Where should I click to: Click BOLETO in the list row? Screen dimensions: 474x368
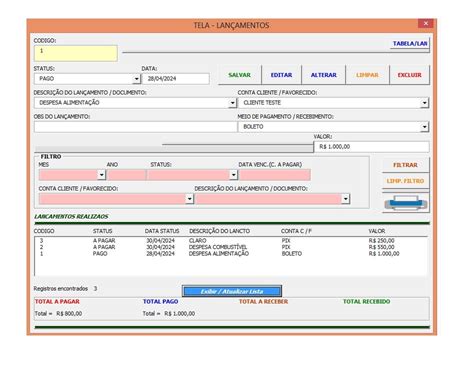point(292,254)
